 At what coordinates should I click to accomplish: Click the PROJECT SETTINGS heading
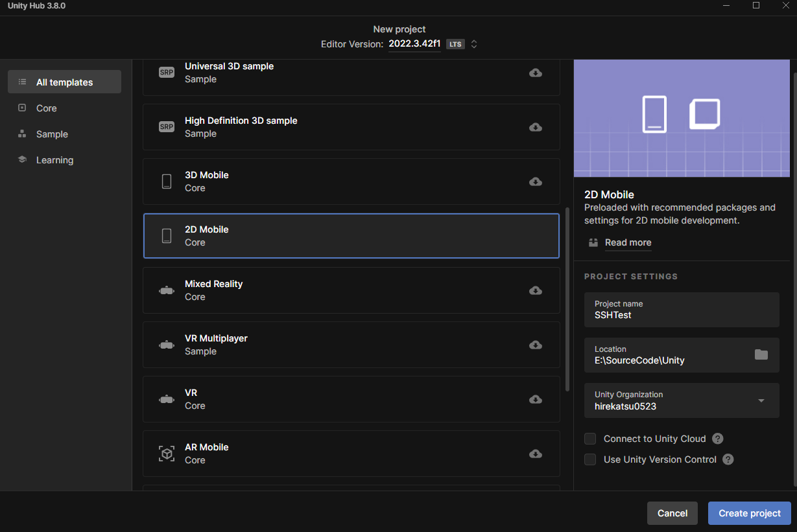[631, 276]
